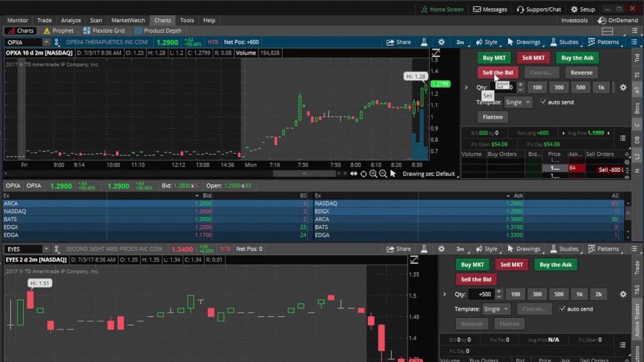
Task: Open Messages envelope in top bar
Action: coord(490,9)
